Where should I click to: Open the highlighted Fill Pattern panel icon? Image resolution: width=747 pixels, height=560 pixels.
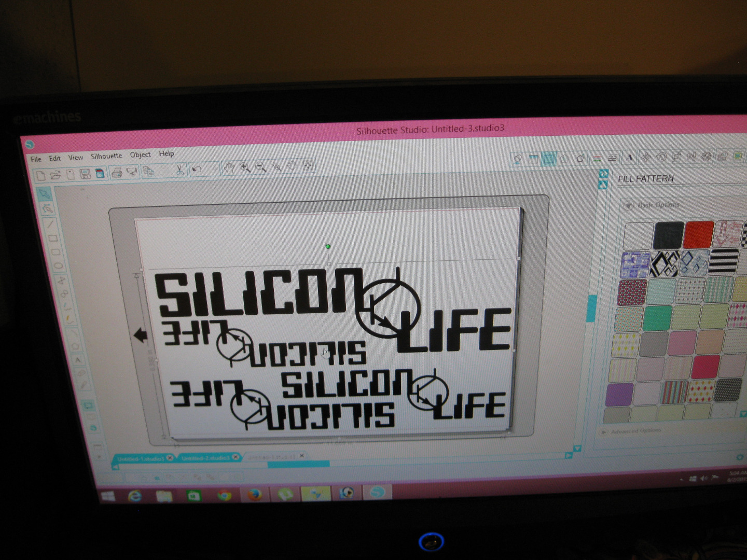coord(549,159)
